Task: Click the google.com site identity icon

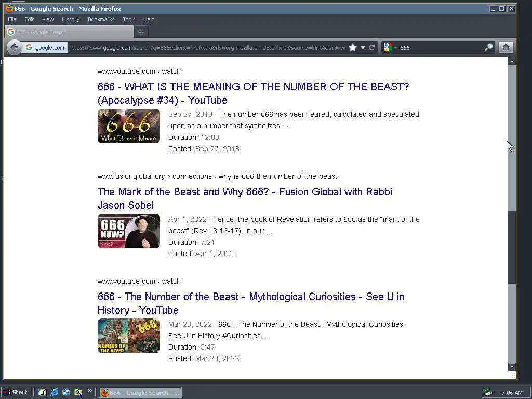Action: click(45, 48)
